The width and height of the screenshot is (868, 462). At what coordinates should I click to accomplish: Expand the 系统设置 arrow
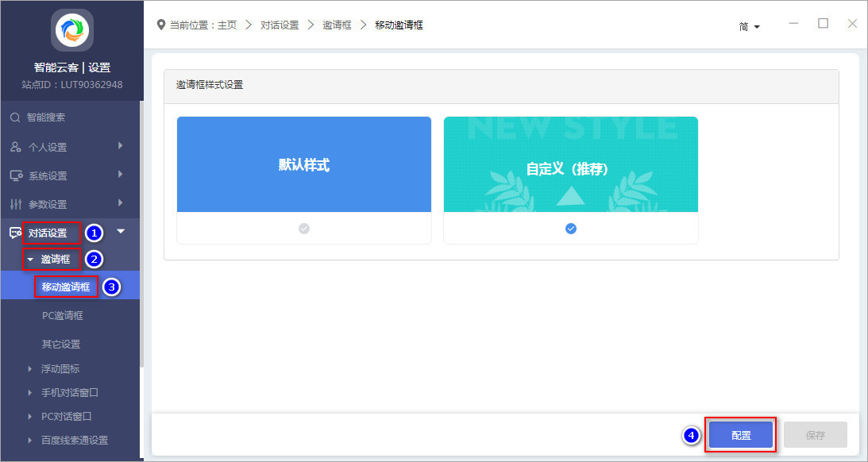click(x=120, y=175)
